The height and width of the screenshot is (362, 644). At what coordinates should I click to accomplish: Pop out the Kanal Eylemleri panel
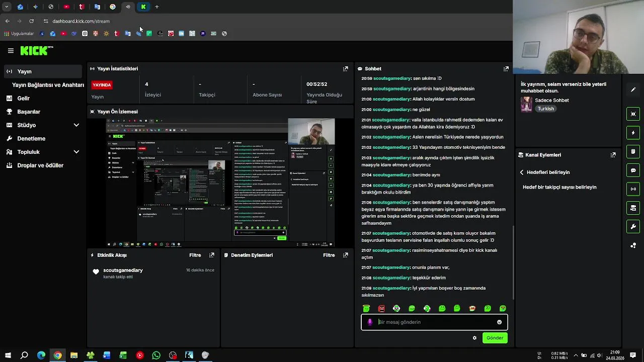[613, 155]
